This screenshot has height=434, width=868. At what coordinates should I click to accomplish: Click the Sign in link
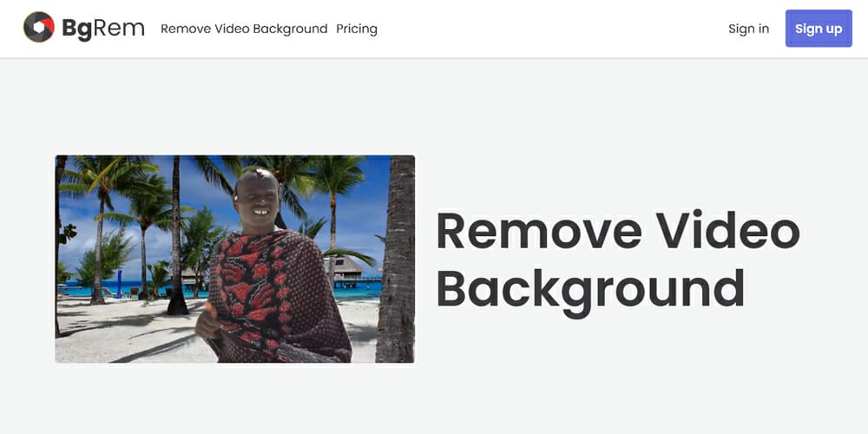(x=748, y=29)
